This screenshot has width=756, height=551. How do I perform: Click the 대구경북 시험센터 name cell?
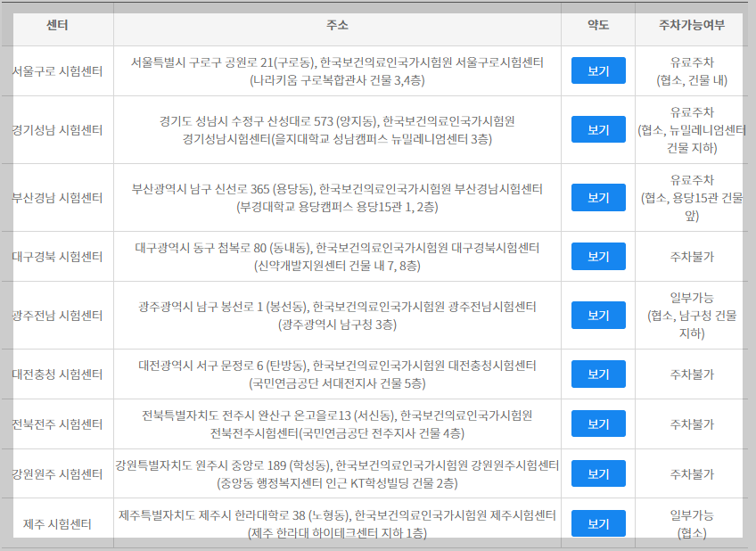(57, 257)
